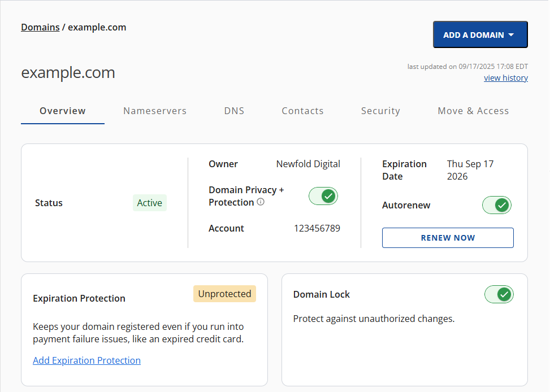View the Security tab
The image size is (550, 392).
tap(380, 111)
